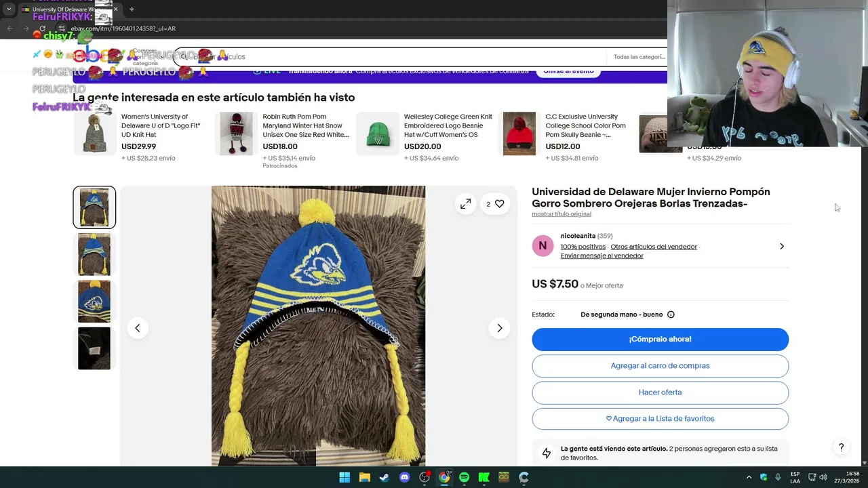The height and width of the screenshot is (488, 868).
Task: Open the University Of Delaware browser tab
Action: click(x=71, y=9)
